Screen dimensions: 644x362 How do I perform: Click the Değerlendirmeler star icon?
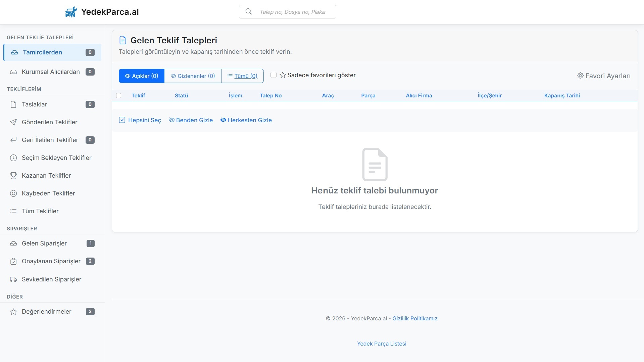13,312
